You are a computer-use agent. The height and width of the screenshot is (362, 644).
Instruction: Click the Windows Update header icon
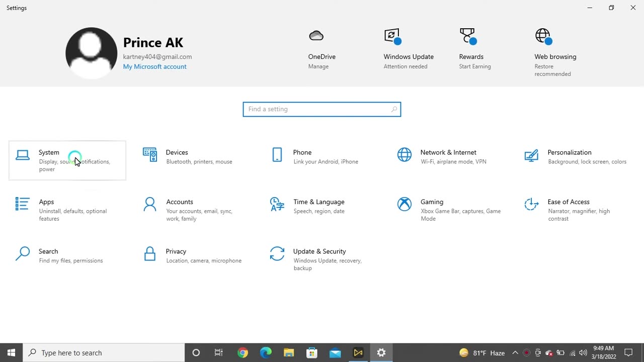[x=392, y=36]
